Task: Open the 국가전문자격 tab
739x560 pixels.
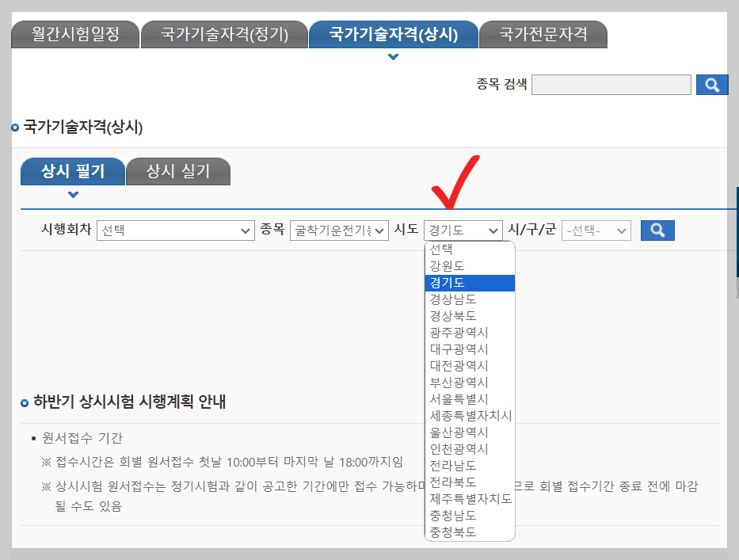Action: click(x=543, y=34)
